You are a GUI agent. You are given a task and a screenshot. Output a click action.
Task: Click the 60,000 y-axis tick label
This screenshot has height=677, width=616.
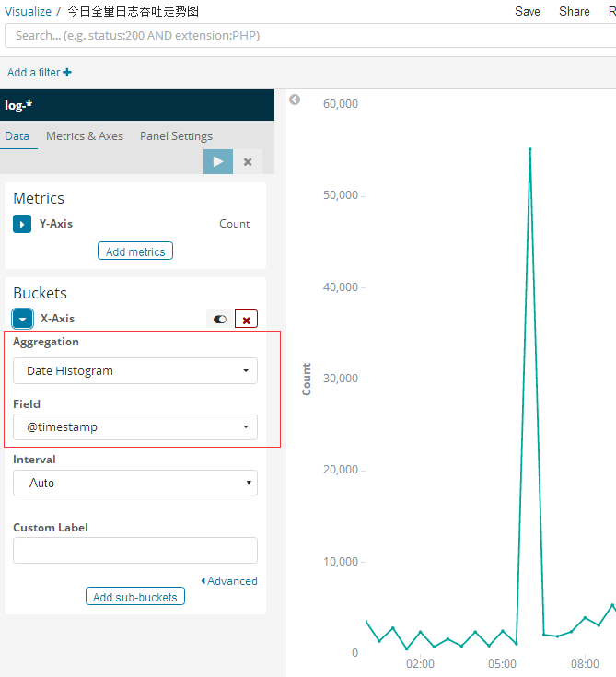coord(341,103)
